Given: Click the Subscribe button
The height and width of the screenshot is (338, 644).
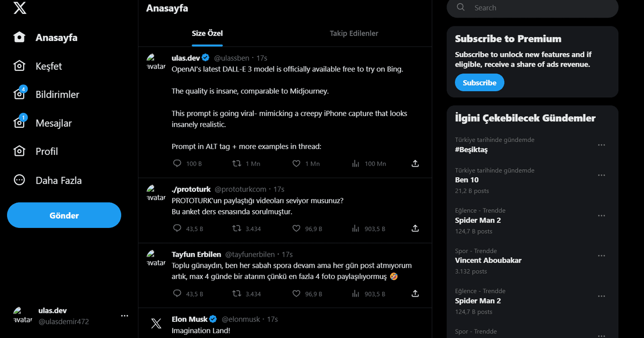Looking at the screenshot, I should tap(479, 83).
